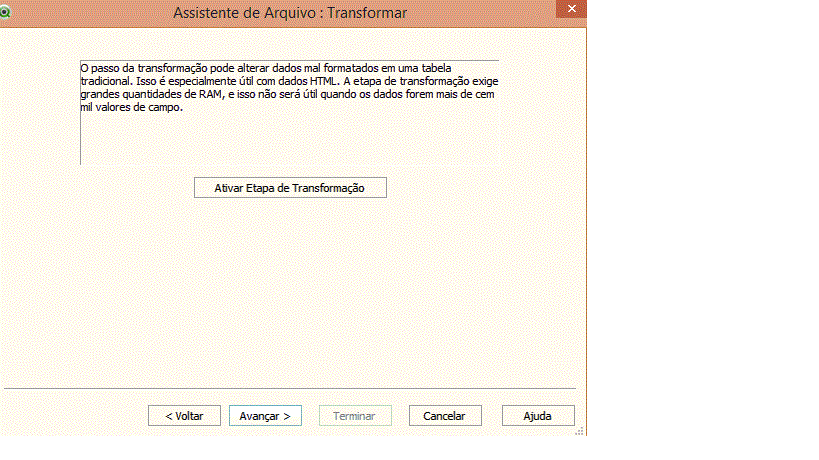Click the QlikView icon in the title bar
This screenshot has width=819, height=460.
pyautogui.click(x=5, y=11)
